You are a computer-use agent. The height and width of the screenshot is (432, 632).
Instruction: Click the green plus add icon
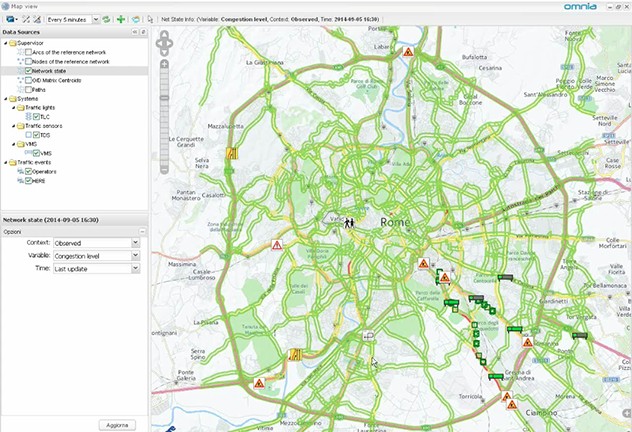tap(121, 19)
